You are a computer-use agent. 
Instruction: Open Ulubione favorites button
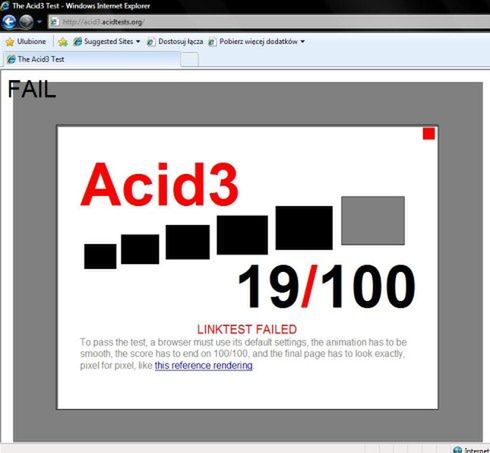coord(26,42)
